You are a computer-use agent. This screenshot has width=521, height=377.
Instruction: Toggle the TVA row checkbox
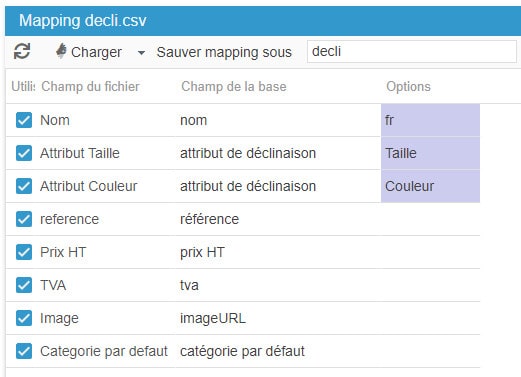pos(24,285)
